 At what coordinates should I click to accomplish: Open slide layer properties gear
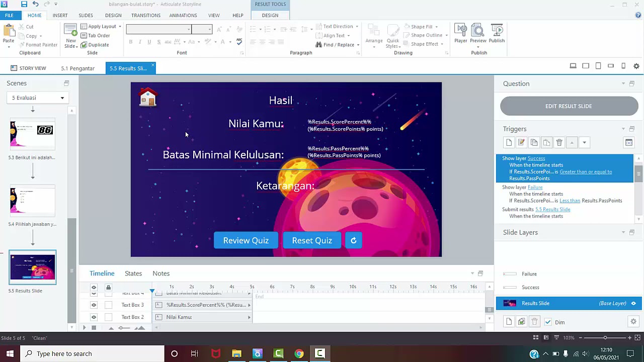pyautogui.click(x=633, y=322)
